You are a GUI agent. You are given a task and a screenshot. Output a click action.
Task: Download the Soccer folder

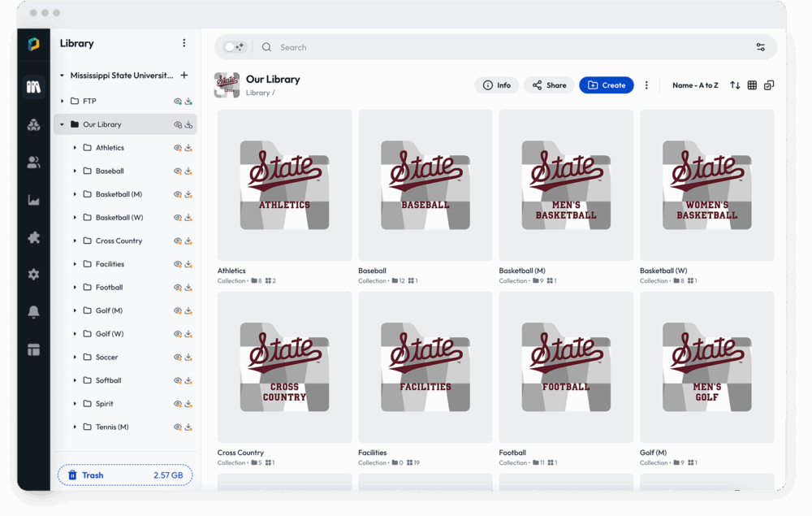pyautogui.click(x=188, y=358)
